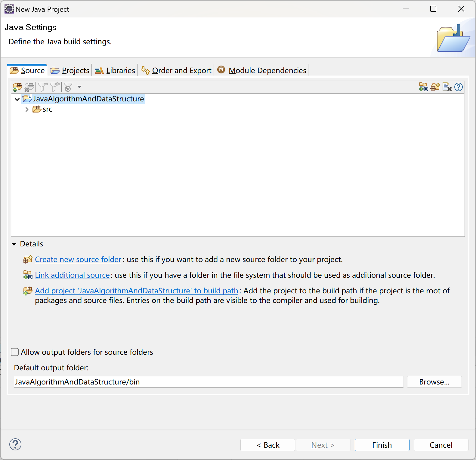The height and width of the screenshot is (460, 476).
Task: Open the Module Dependencies tab
Action: coord(262,70)
